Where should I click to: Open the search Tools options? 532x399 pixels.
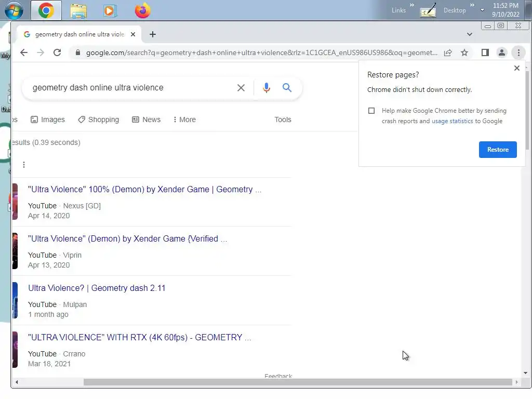pos(283,119)
